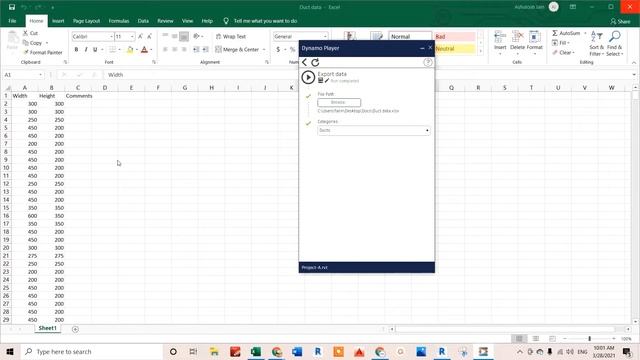Switch to the View tab
This screenshot has height=360, width=640.
tap(187, 21)
